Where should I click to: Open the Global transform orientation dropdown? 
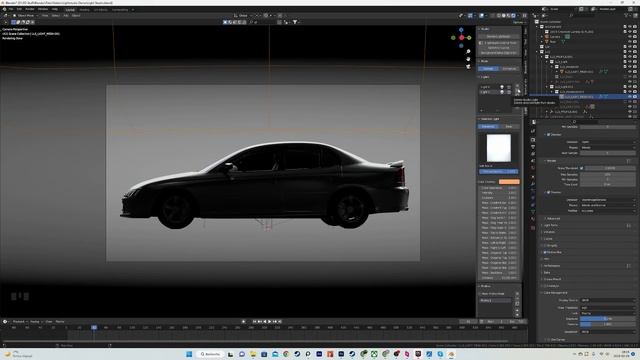[243, 16]
